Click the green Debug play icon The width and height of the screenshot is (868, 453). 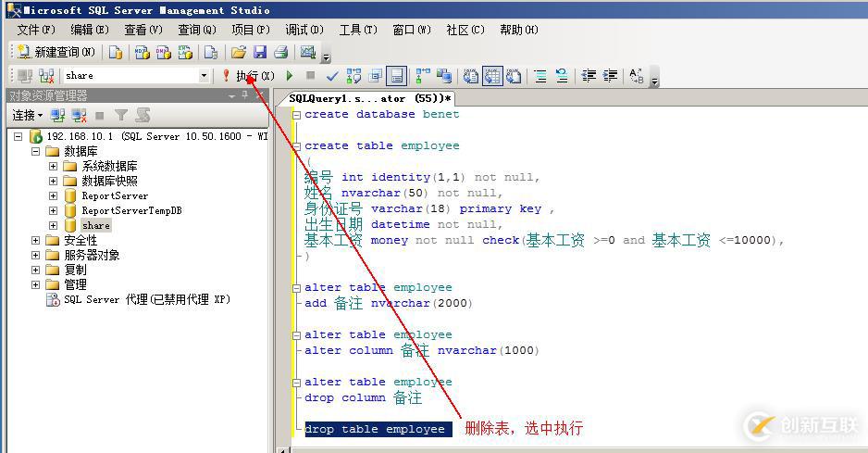[x=289, y=75]
